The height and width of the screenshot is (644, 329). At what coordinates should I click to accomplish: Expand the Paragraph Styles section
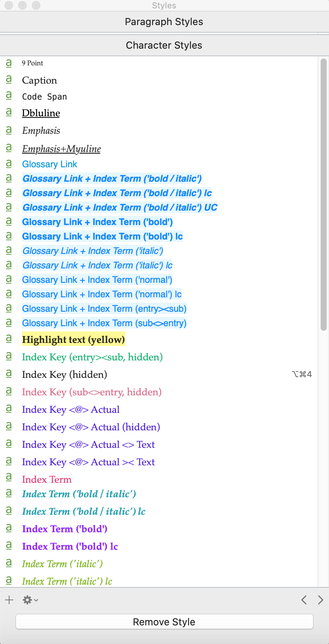click(x=164, y=22)
